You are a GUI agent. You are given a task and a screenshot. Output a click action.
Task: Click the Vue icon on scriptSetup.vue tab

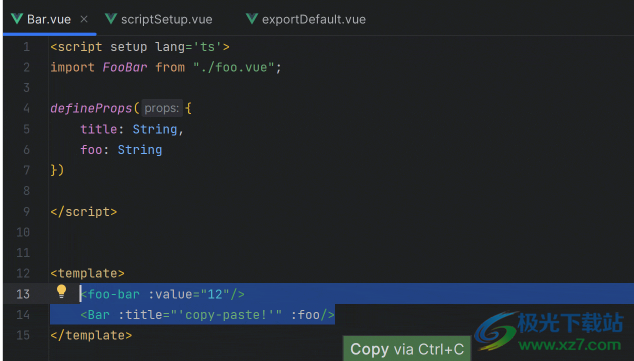point(111,19)
